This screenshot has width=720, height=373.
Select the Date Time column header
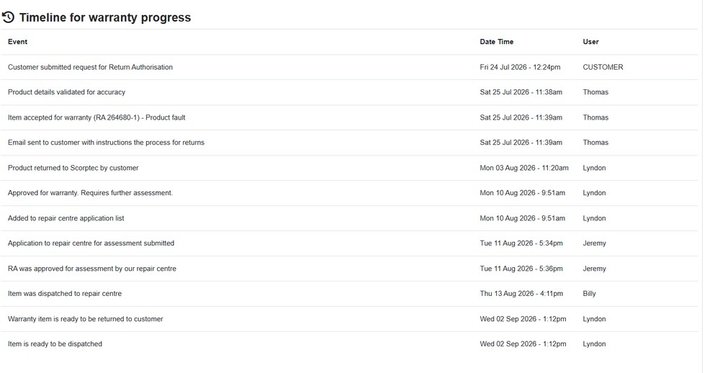[x=496, y=42]
